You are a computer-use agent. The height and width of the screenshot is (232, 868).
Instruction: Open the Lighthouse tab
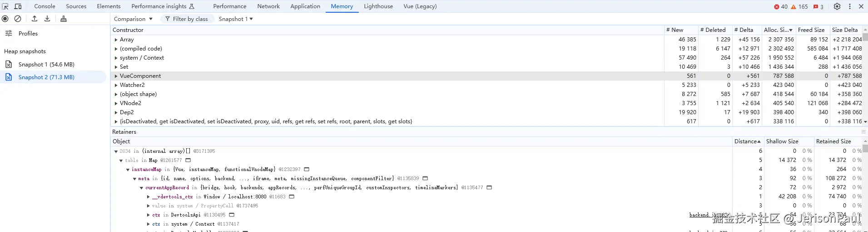pos(378,6)
